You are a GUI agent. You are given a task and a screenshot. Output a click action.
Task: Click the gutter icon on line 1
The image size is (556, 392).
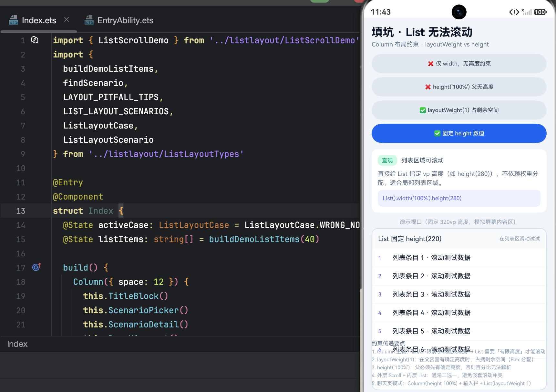click(x=35, y=40)
